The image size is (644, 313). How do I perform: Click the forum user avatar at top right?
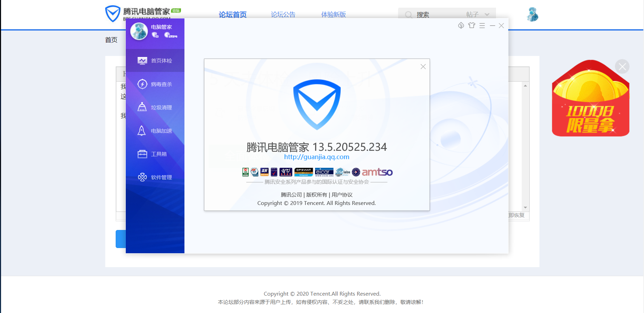point(532,14)
